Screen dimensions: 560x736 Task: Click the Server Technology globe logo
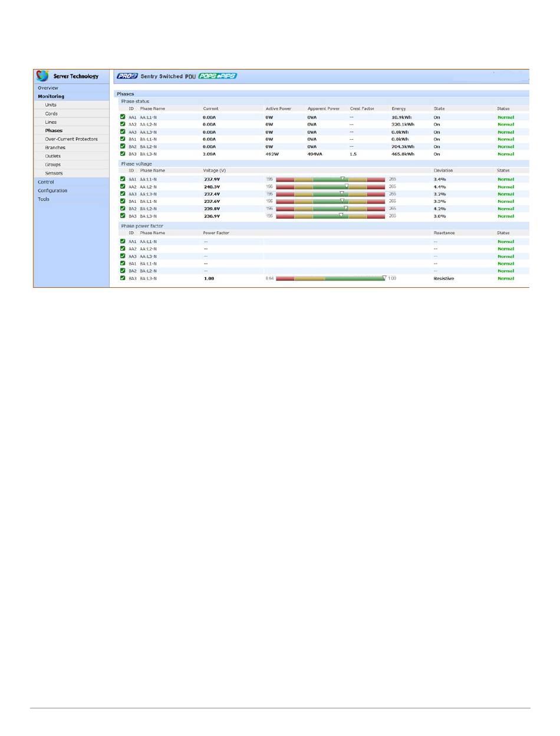click(x=42, y=76)
